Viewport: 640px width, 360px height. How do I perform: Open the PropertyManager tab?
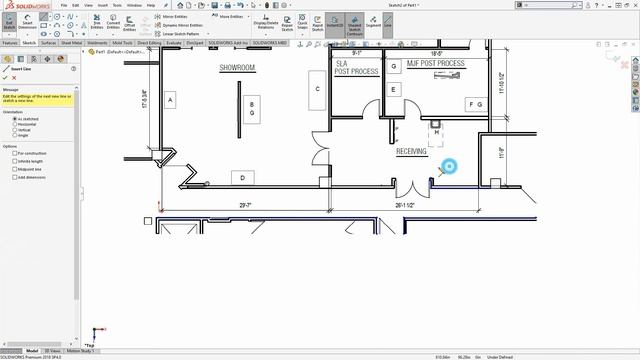point(21,59)
